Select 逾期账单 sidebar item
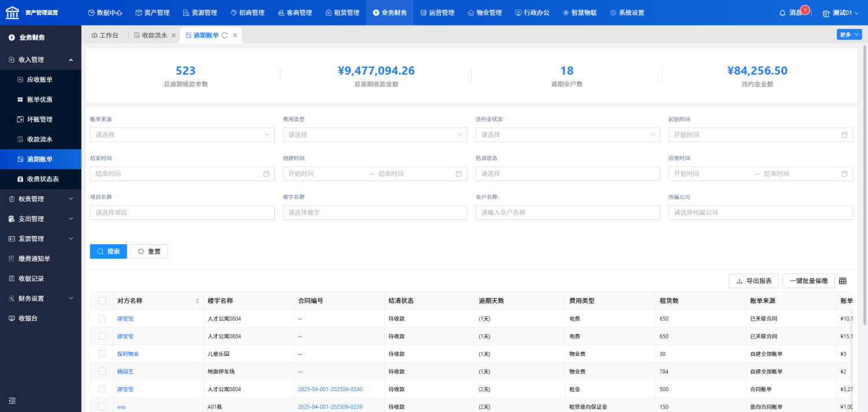The image size is (868, 412). point(39,159)
